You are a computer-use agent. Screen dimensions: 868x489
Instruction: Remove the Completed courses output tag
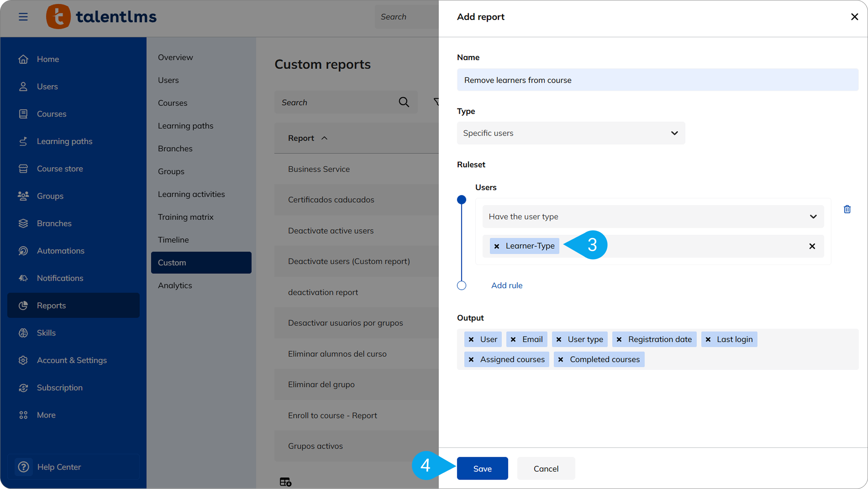point(561,359)
